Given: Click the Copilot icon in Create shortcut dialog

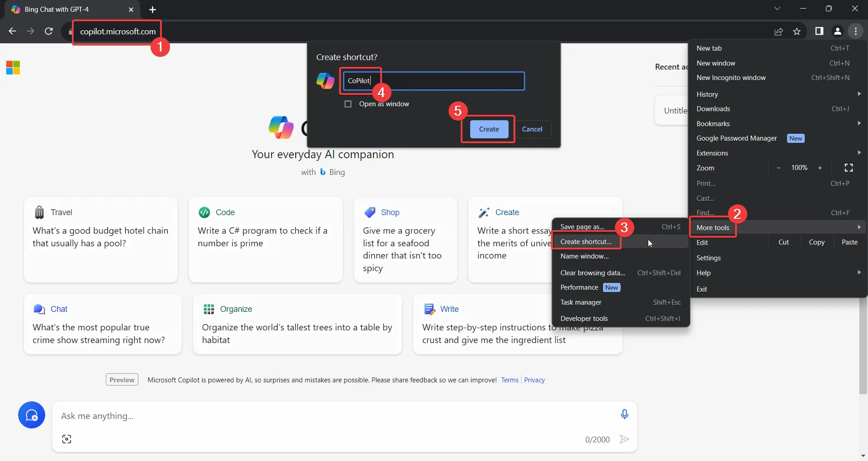Looking at the screenshot, I should (x=325, y=81).
